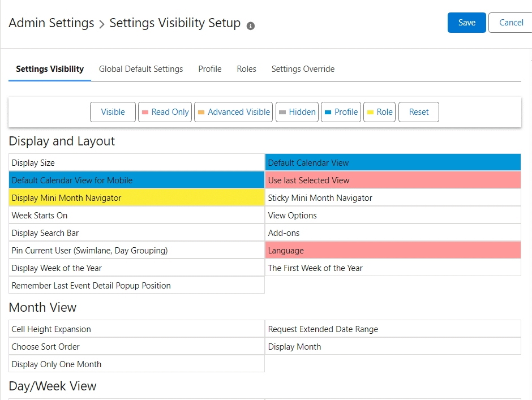Image resolution: width=532 pixels, height=400 pixels.
Task: Click the Cancel button
Action: [510, 23]
